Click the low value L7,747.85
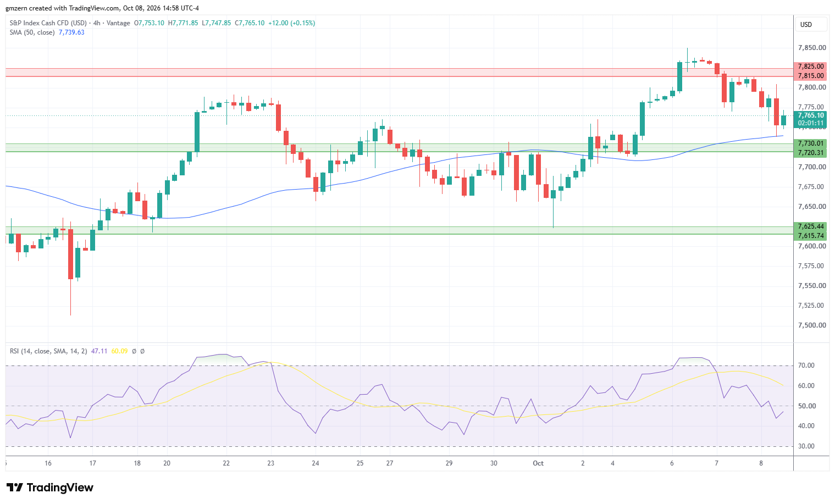 pos(217,23)
